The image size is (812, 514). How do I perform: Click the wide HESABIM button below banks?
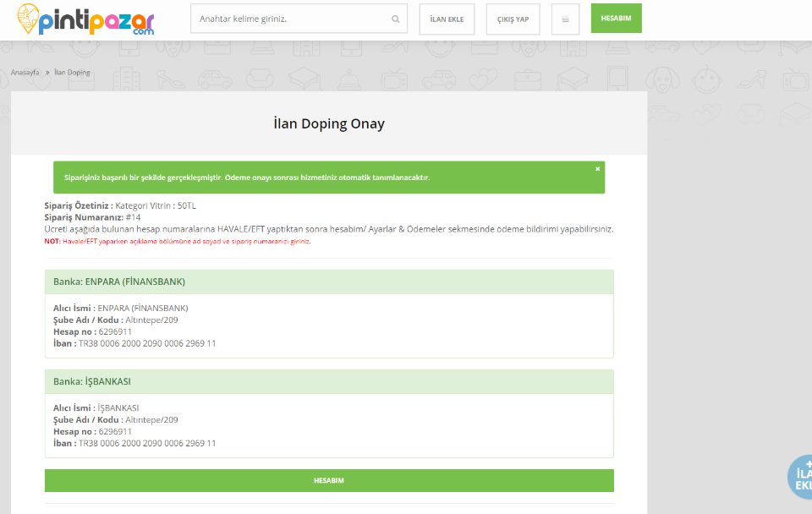(329, 480)
